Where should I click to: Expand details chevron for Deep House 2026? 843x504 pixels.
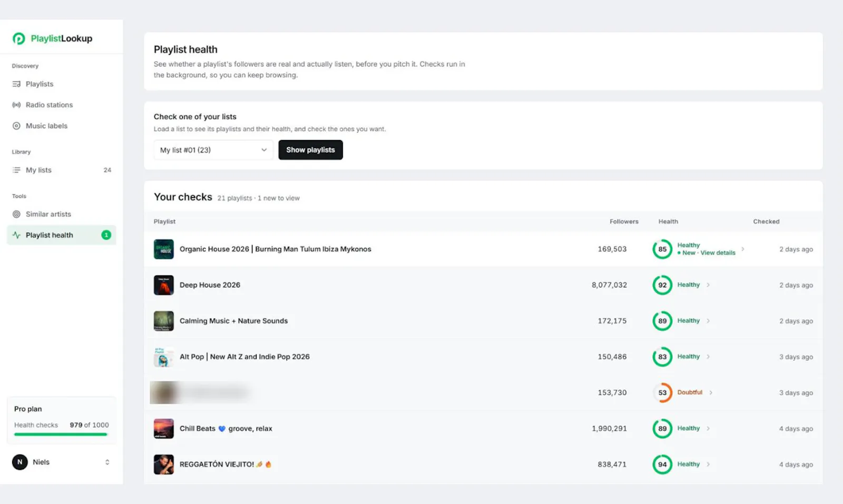point(708,285)
